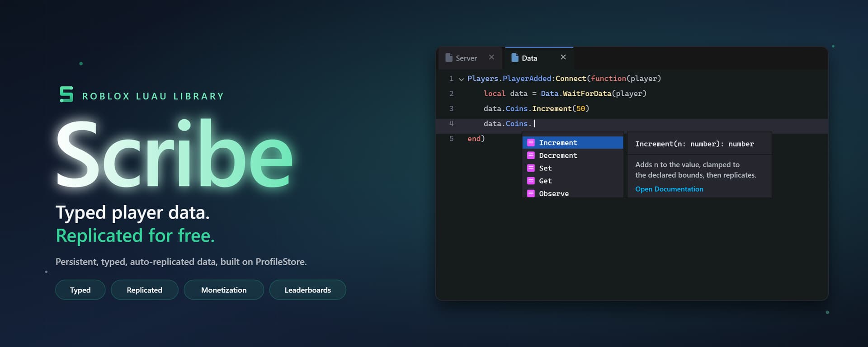The height and width of the screenshot is (347, 868).
Task: Click the ProfileStore description sentence
Action: tap(181, 262)
